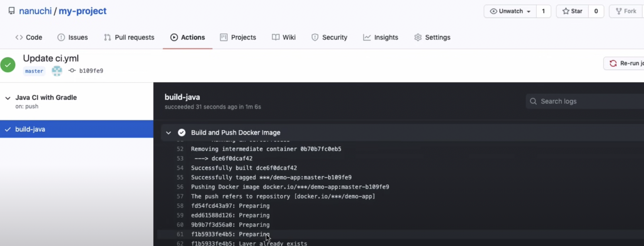This screenshot has width=644, height=246.
Task: Click the star count 0
Action: click(x=596, y=11)
